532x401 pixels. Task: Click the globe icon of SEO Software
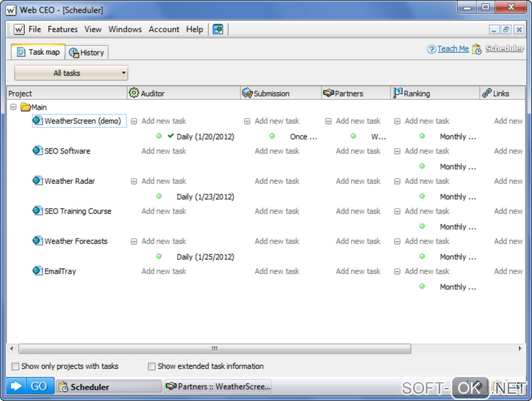[38, 150]
